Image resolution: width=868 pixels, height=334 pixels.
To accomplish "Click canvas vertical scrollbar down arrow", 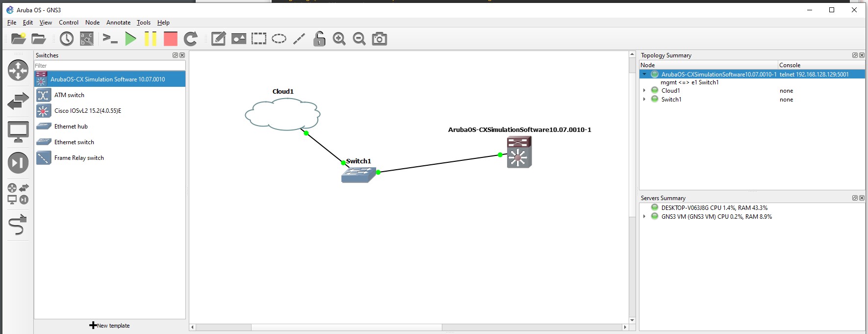I will point(632,320).
